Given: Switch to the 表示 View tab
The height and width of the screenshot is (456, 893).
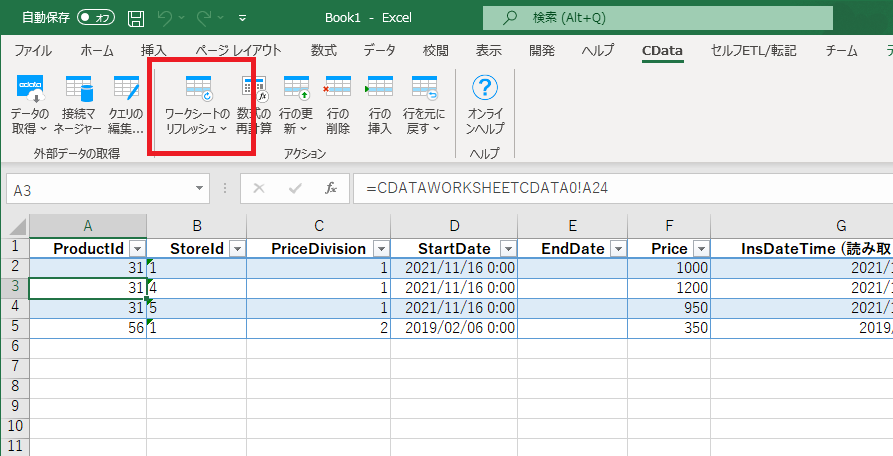Looking at the screenshot, I should pos(489,51).
